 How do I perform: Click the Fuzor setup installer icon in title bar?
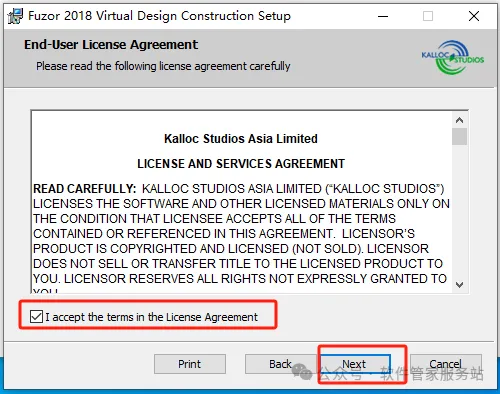pyautogui.click(x=15, y=16)
